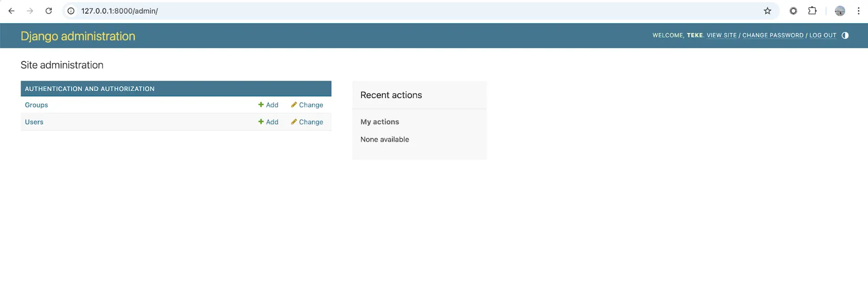Open the gear extension icon in toolbar
The height and width of the screenshot is (286, 868).
tap(793, 11)
